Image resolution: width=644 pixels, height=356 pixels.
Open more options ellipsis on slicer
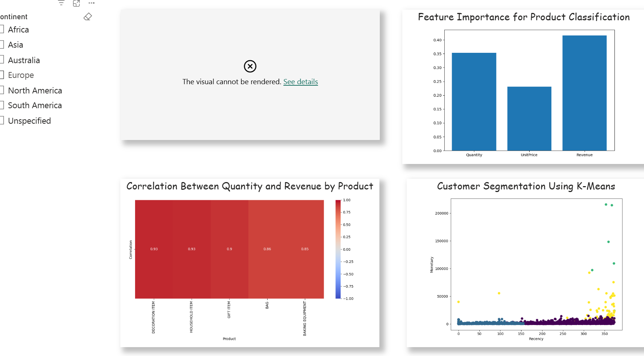[x=92, y=3]
